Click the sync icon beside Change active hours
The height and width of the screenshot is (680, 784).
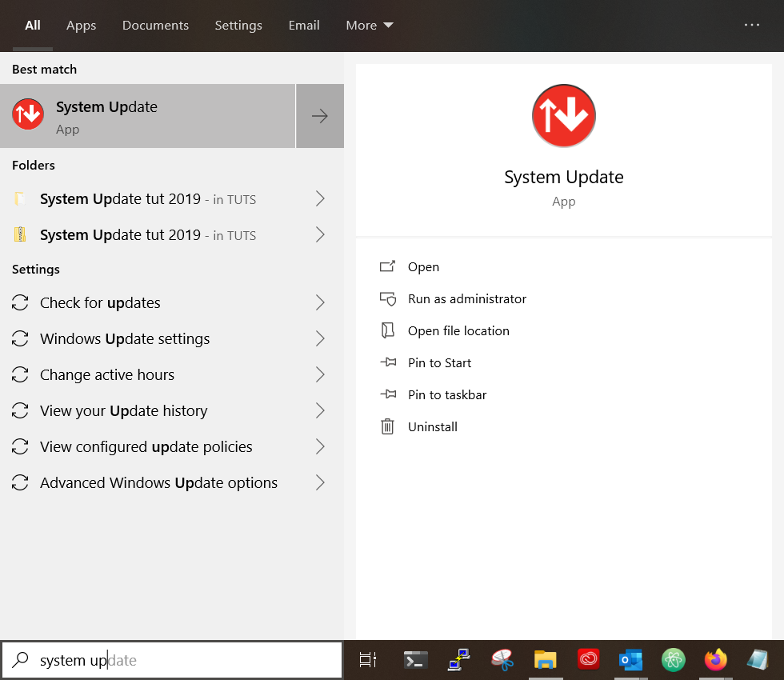click(x=20, y=375)
